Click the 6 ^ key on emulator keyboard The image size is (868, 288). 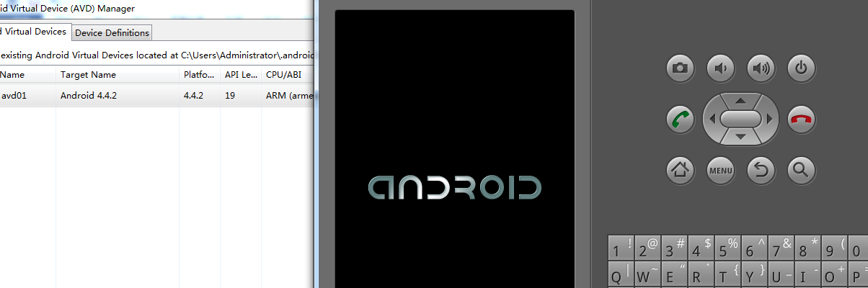click(x=754, y=249)
